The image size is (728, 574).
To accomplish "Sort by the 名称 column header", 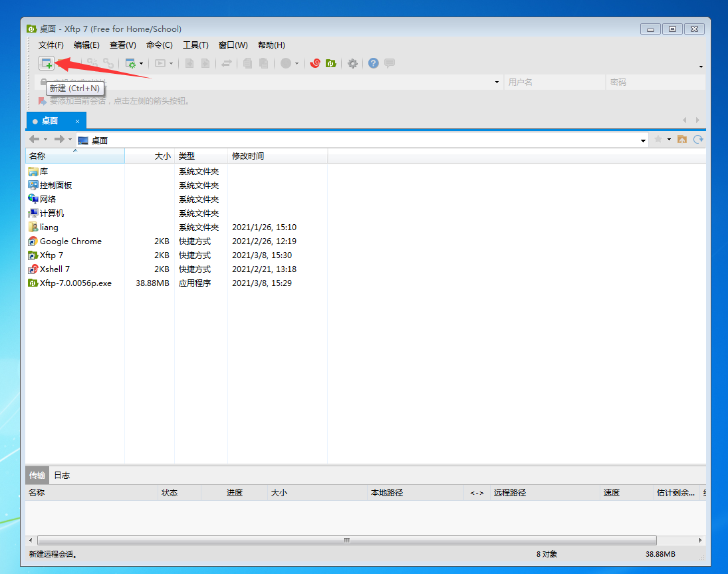I will (x=75, y=156).
